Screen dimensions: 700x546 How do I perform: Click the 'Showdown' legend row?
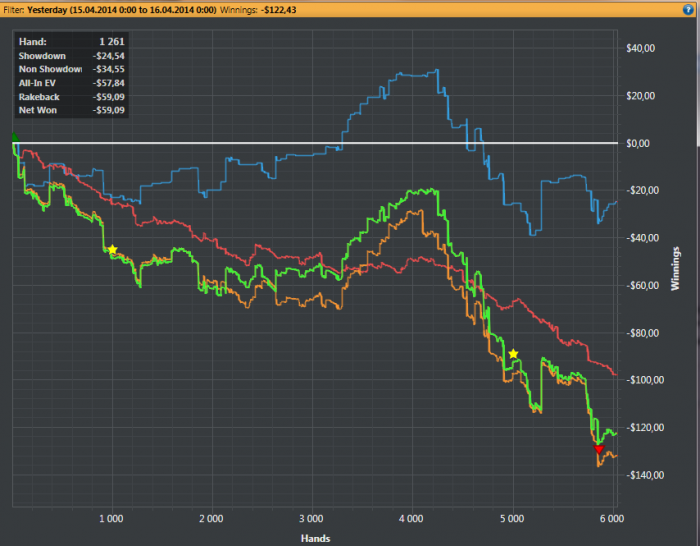pyautogui.click(x=71, y=56)
